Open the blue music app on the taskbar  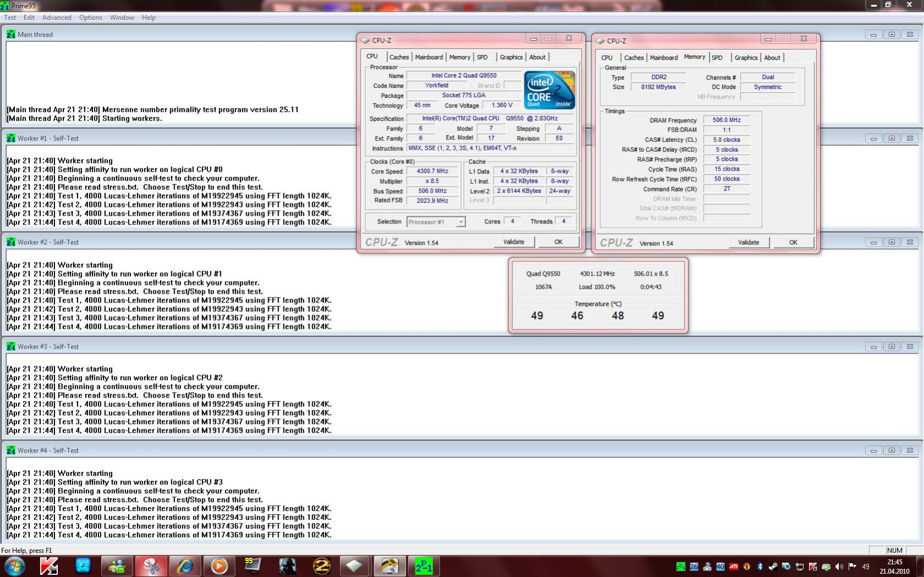tap(83, 566)
